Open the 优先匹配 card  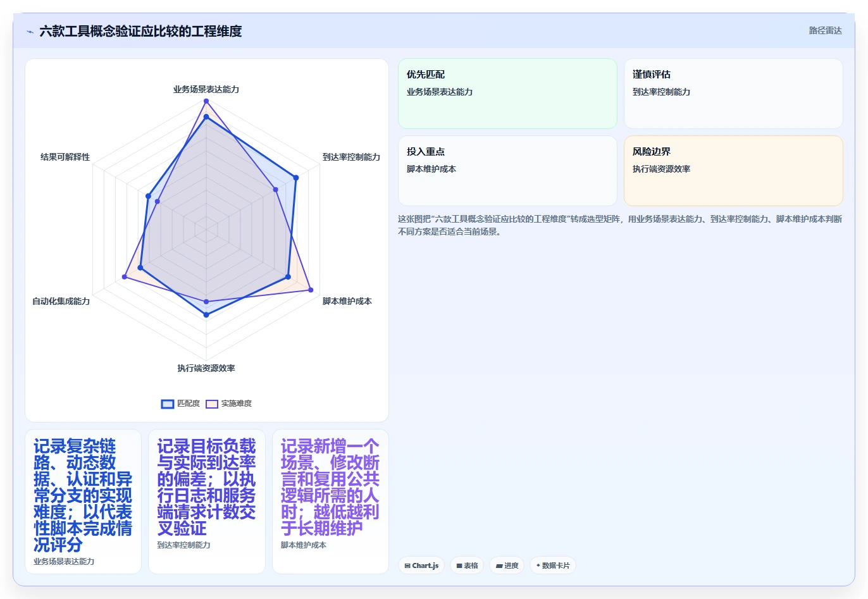tap(507, 94)
